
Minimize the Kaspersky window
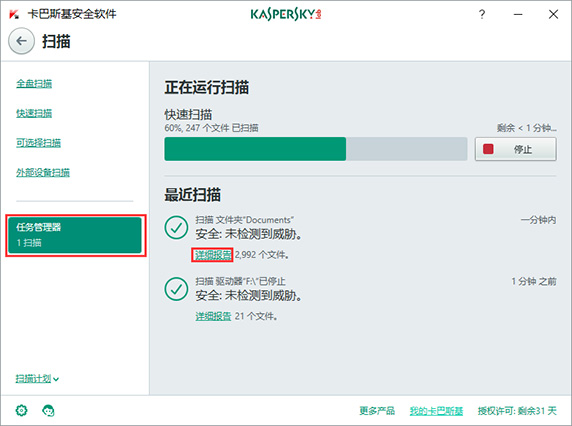518,15
